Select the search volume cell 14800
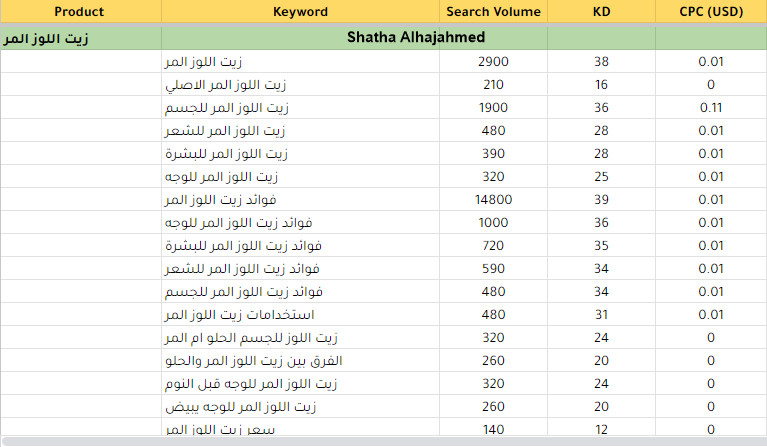This screenshot has height=447, width=767. coord(493,199)
